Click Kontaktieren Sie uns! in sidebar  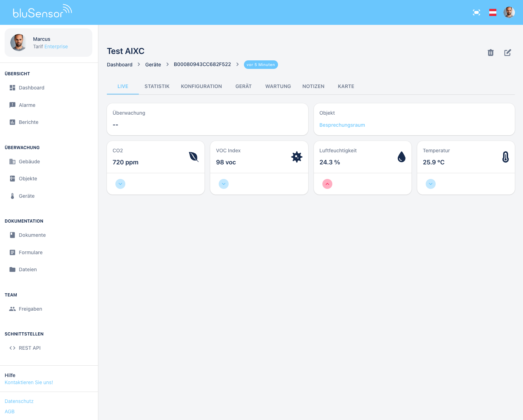coord(29,382)
